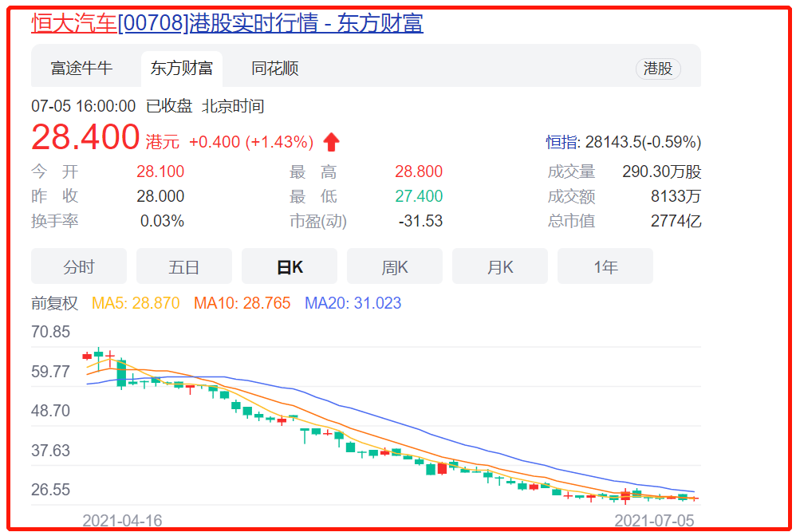This screenshot has height=532, width=796.
Task: Click the 26.55 price axis label
Action: 50,490
